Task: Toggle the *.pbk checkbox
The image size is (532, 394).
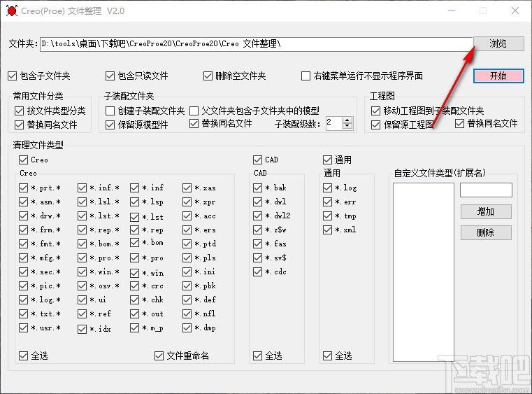Action: 187,286
